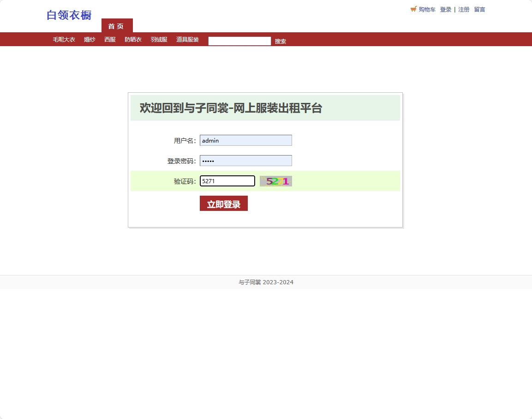The image size is (532, 419).
Task: Click the shopping cart icon
Action: 413,9
